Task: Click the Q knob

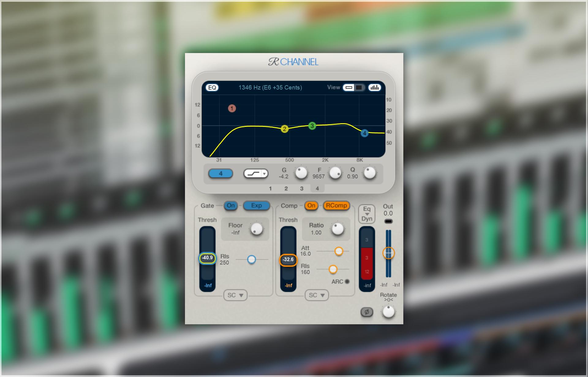Action: [370, 173]
